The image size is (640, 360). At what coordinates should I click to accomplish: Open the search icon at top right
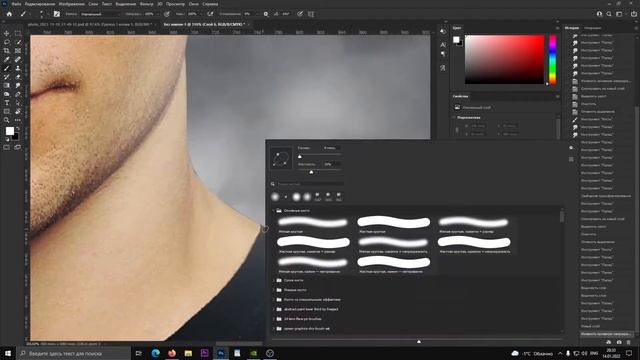point(609,14)
